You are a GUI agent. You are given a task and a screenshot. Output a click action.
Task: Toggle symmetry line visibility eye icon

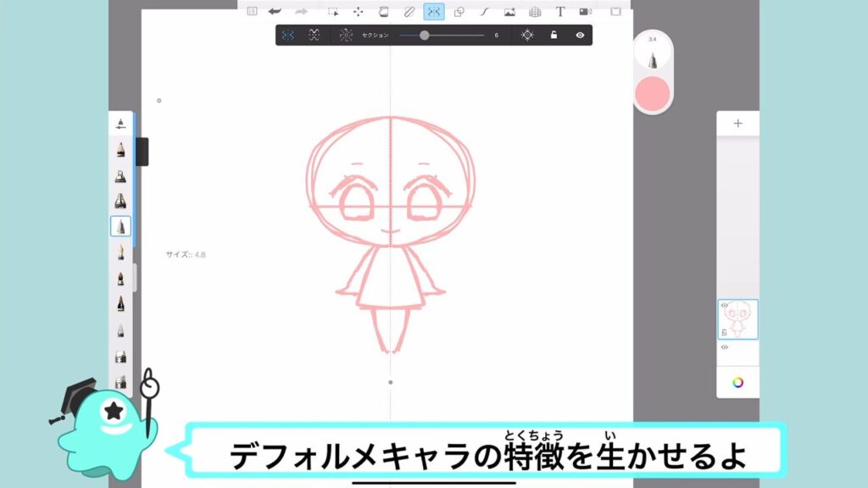click(x=580, y=36)
